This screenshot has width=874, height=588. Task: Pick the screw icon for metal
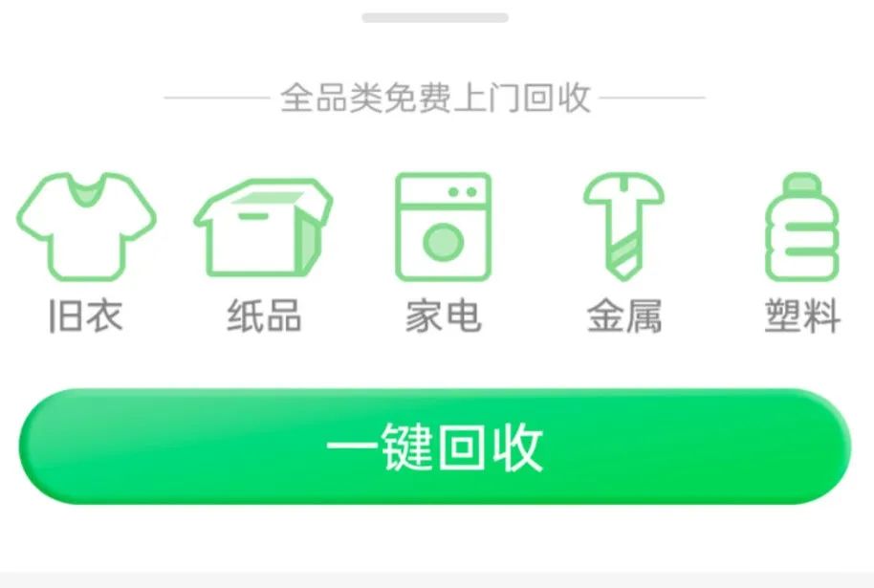[x=623, y=227]
